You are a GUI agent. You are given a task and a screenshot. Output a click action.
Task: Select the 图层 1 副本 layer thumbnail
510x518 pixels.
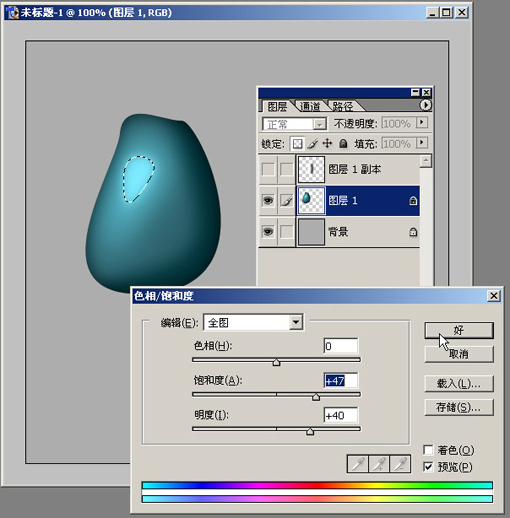pyautogui.click(x=311, y=169)
